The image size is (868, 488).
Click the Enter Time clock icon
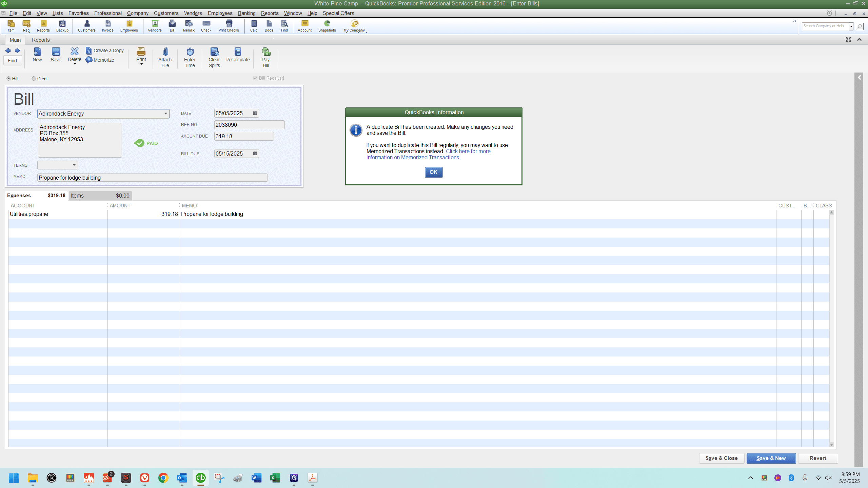click(190, 58)
